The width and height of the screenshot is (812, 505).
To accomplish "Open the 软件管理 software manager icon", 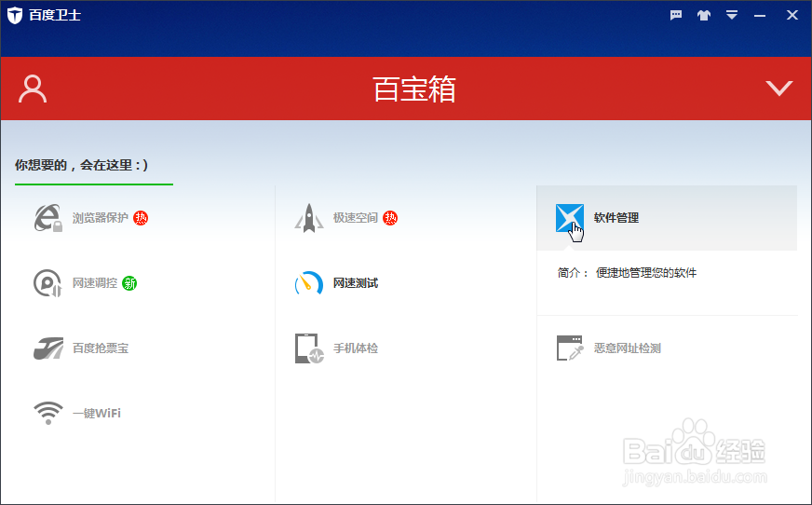I will pos(570,218).
